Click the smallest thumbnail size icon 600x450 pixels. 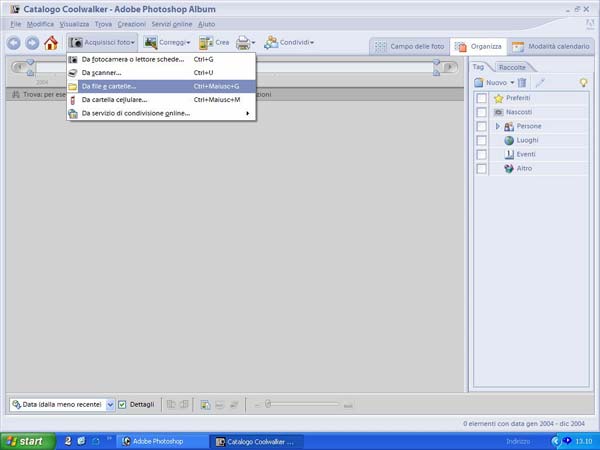(x=257, y=405)
